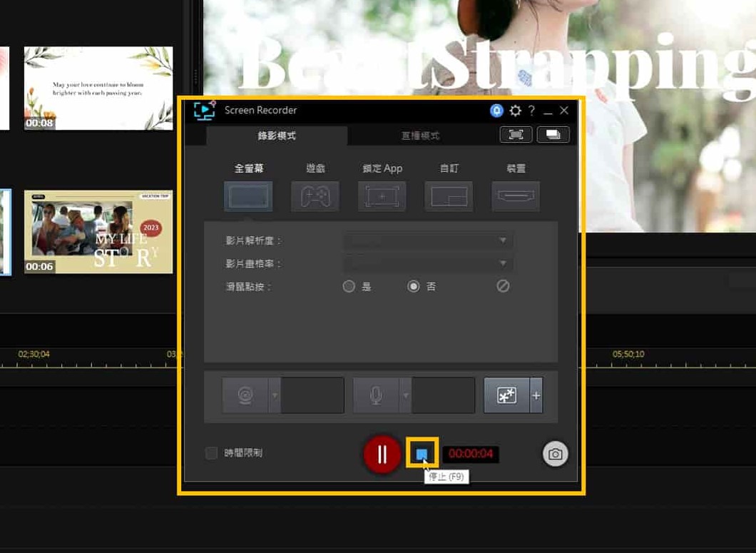Pause the recording with the red button

pos(382,454)
